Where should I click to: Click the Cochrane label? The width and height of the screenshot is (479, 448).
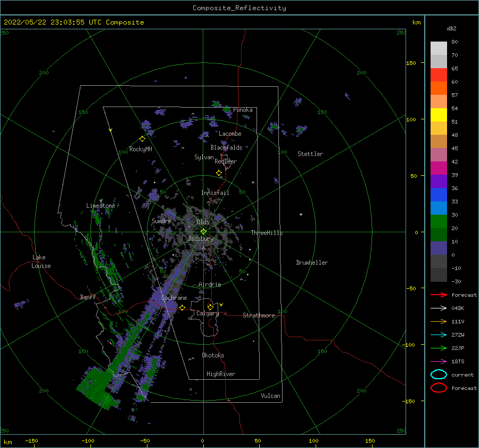point(174,298)
